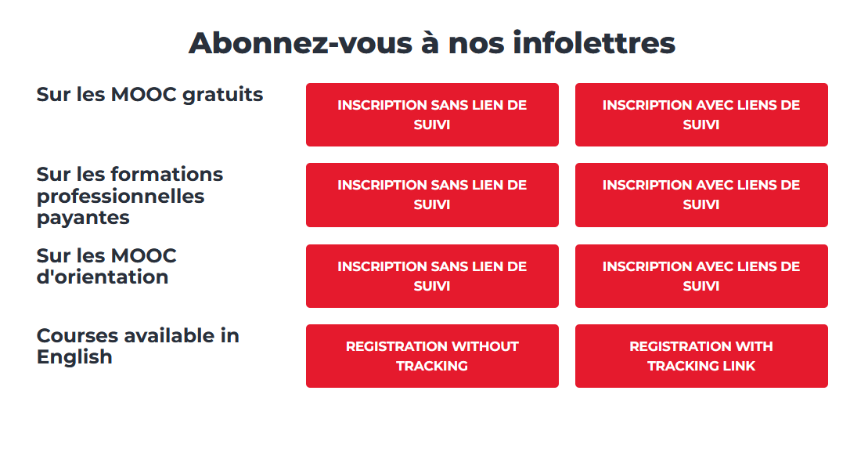Choose 'Inscription sans lien de suivi' for MOOC d'orientation

[x=432, y=276]
